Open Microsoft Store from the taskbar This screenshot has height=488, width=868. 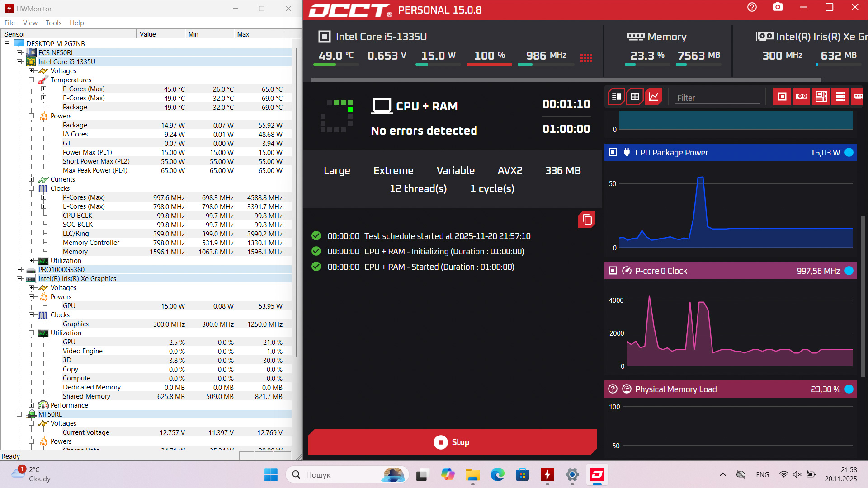point(522,474)
